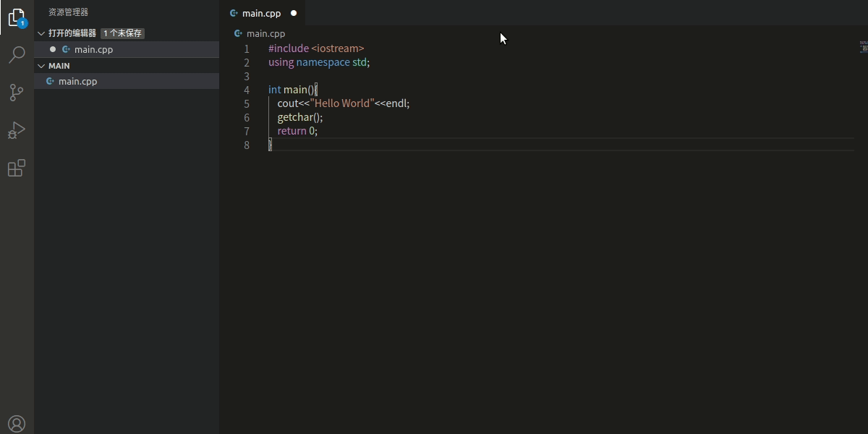
Task: Click the unsaved-changes dot on the main.cpp tab
Action: point(293,12)
